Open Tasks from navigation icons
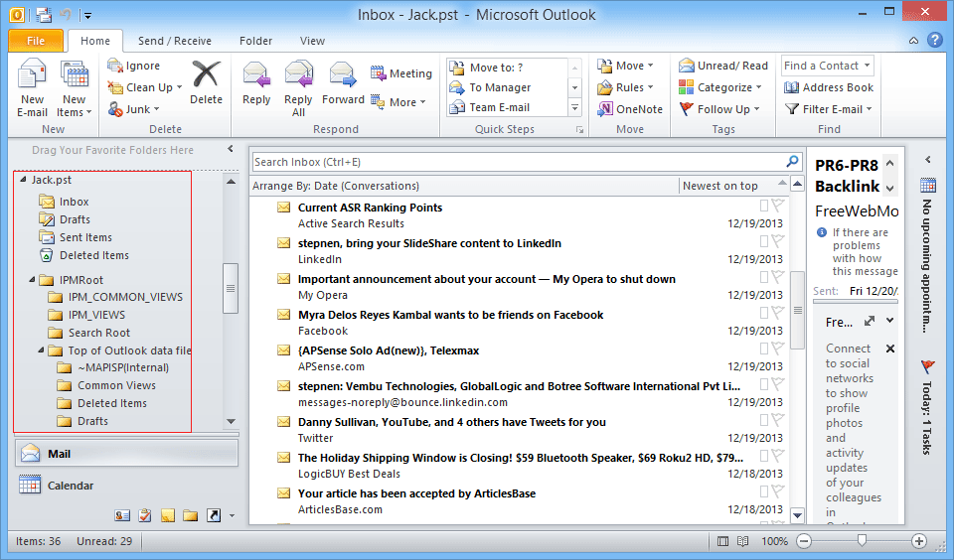Image resolution: width=954 pixels, height=560 pixels. (145, 515)
